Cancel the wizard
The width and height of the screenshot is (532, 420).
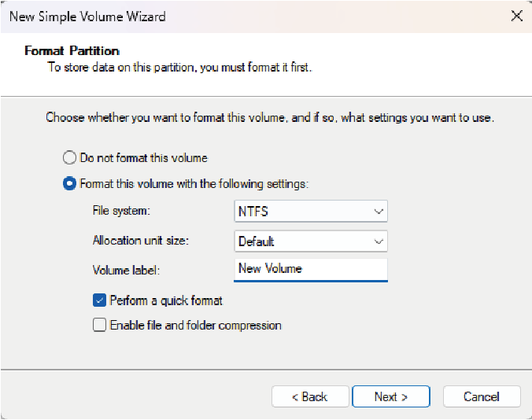482,396
